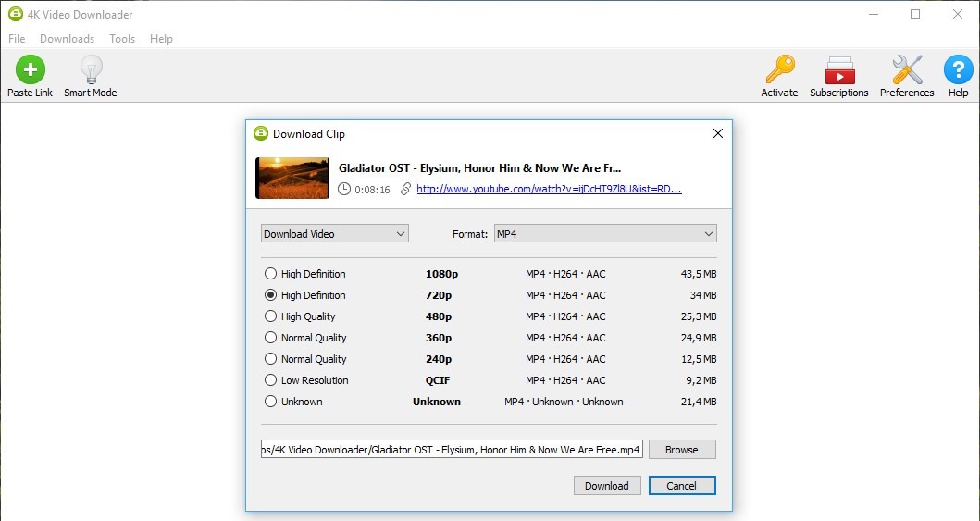The width and height of the screenshot is (980, 521).
Task: Click the bold 1080p resolution label
Action: pos(441,274)
